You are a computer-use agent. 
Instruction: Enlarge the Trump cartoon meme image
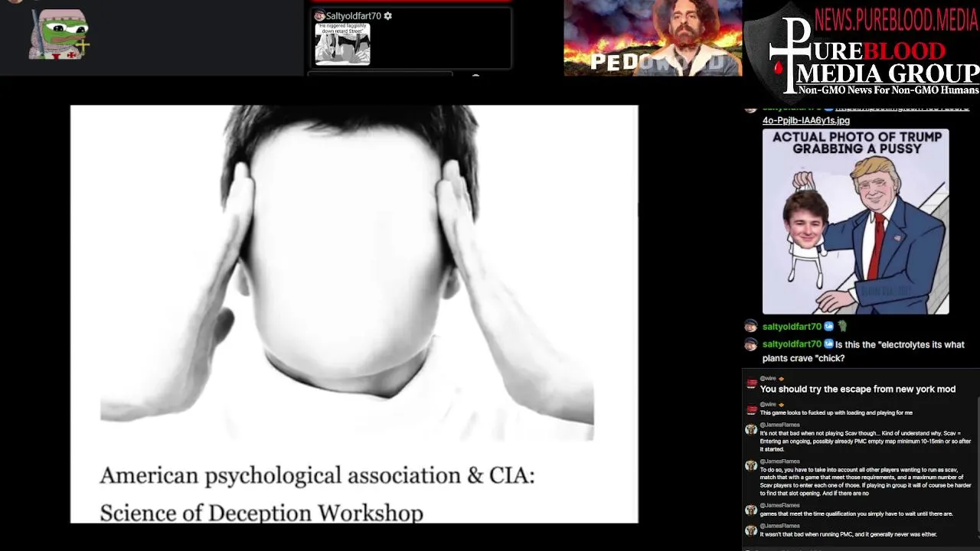point(855,221)
